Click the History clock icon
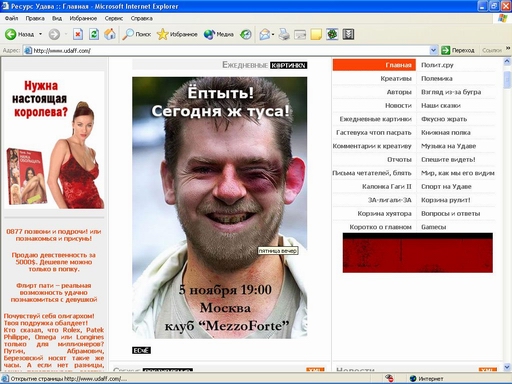 (246, 34)
